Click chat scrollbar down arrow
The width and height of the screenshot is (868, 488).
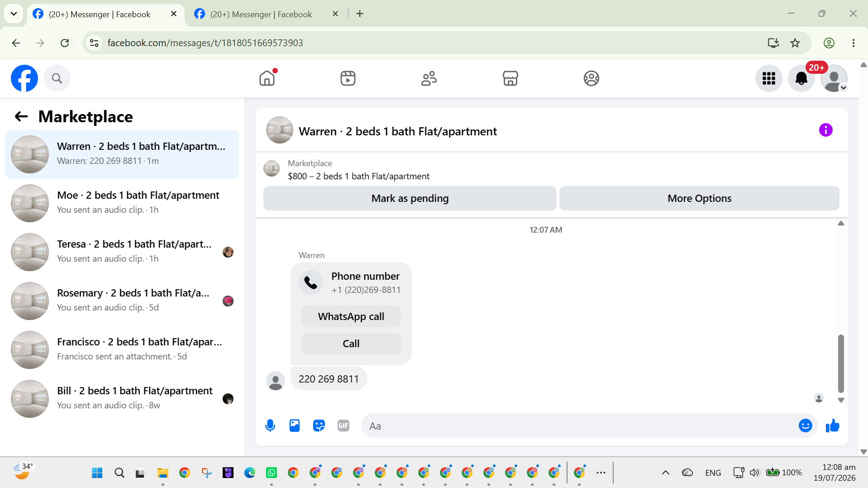tap(841, 400)
